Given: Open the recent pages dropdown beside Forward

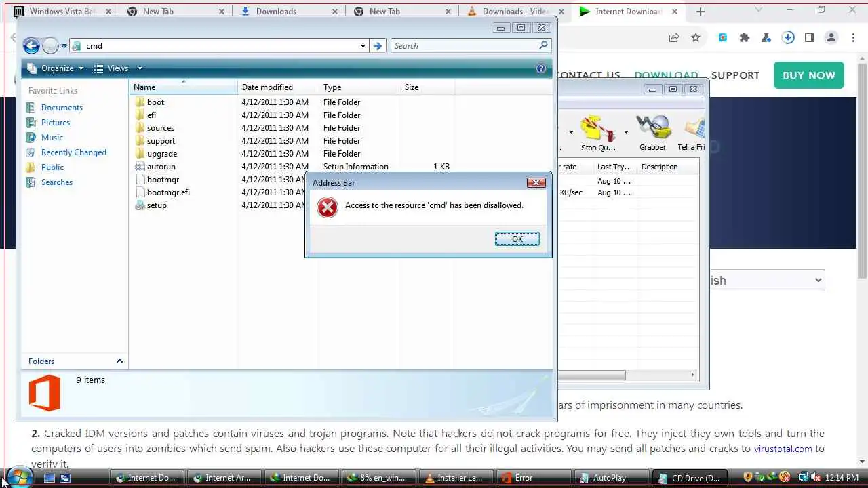Looking at the screenshot, I should click(x=64, y=46).
